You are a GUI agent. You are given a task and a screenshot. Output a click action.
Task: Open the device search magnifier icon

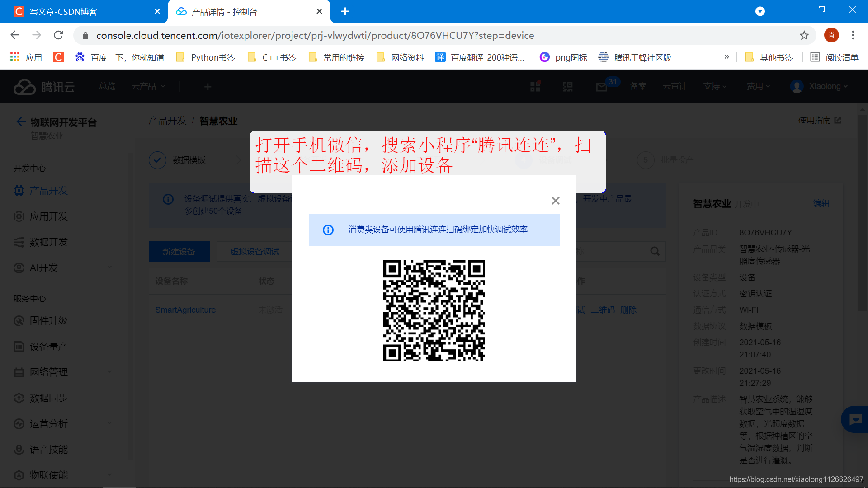pos(655,251)
